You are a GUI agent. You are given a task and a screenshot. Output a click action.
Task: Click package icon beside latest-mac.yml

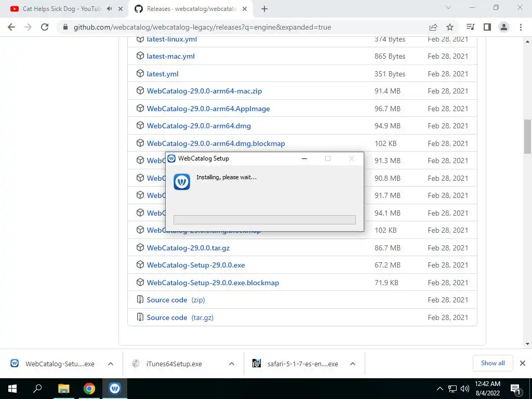140,56
